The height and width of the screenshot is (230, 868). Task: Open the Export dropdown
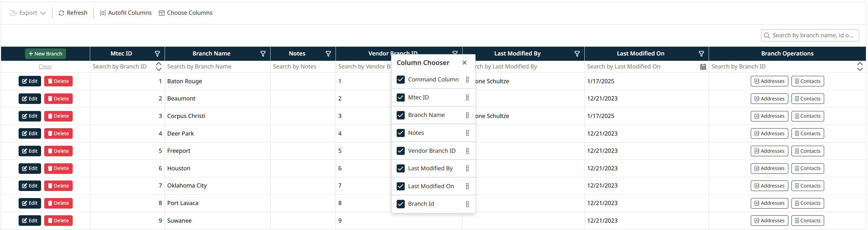(x=28, y=13)
